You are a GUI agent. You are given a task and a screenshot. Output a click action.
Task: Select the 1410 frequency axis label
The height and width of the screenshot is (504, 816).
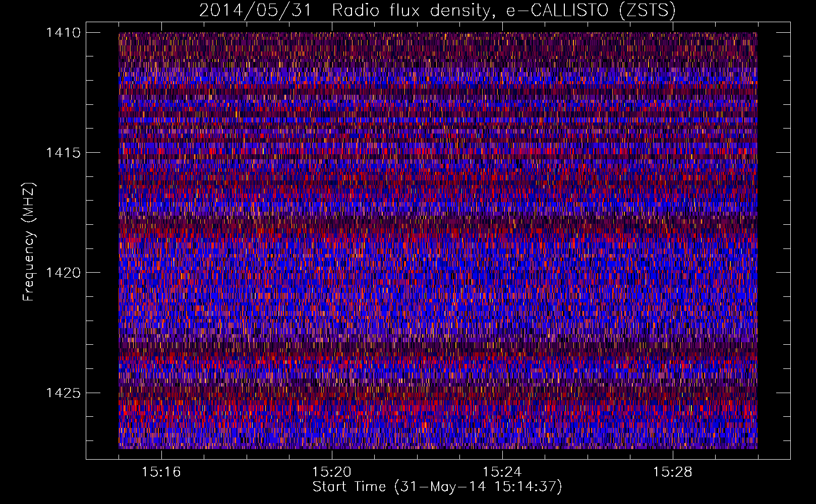(63, 33)
